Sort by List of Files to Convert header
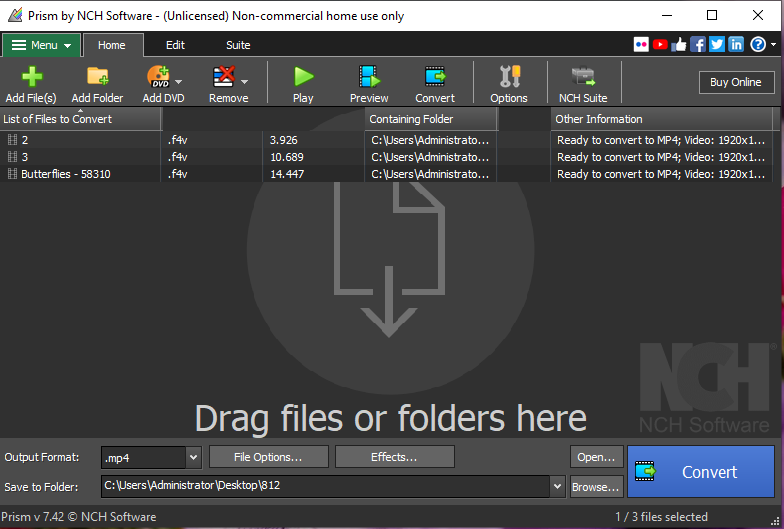Image resolution: width=784 pixels, height=529 pixels. [x=80, y=119]
